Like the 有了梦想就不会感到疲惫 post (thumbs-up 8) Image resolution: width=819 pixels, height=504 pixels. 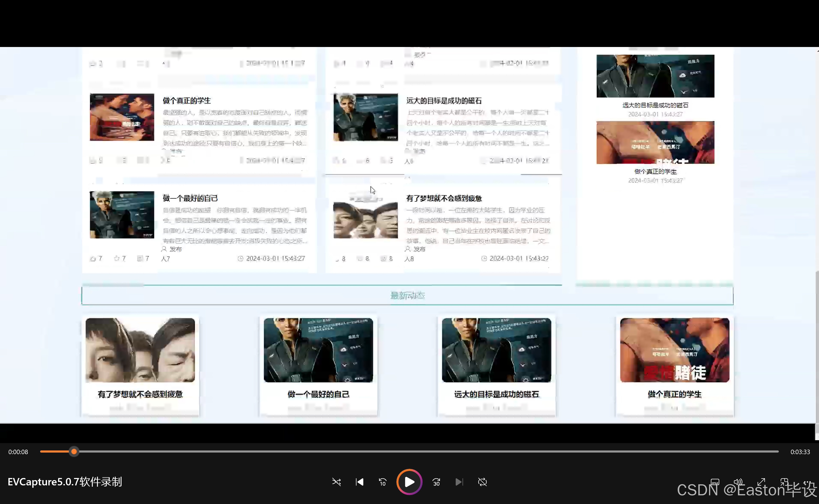tap(337, 259)
